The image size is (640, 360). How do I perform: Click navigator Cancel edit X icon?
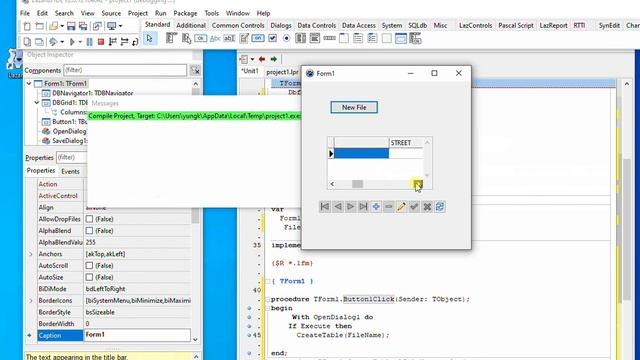(427, 207)
